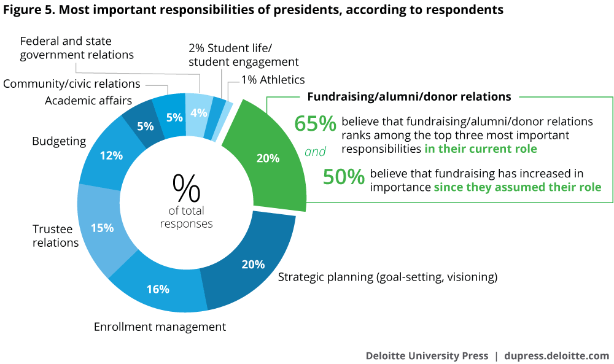
Task: Click the Fundraising/alumni/donor relations heading
Action: click(x=409, y=96)
